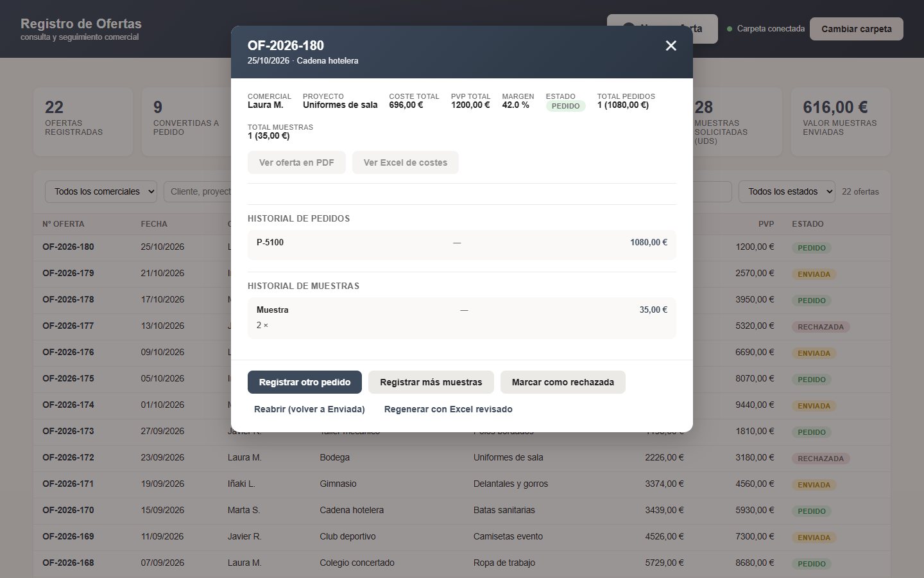Click OF-2026-177 offer number
This screenshot has height=578, width=924.
(68, 326)
